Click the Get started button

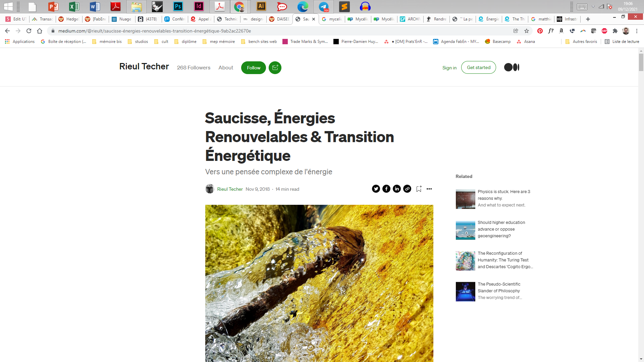pos(478,67)
